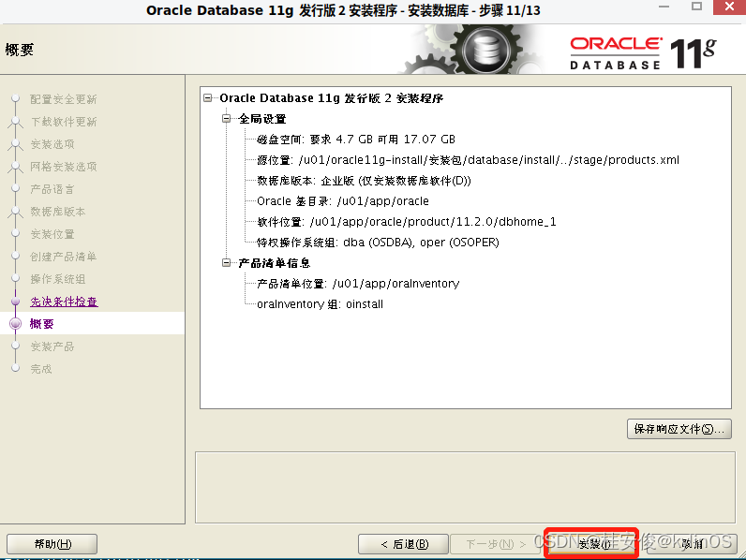This screenshot has height=560, width=746.
Task: Select the 产品清单位置 oraInventory row
Action: point(358,284)
